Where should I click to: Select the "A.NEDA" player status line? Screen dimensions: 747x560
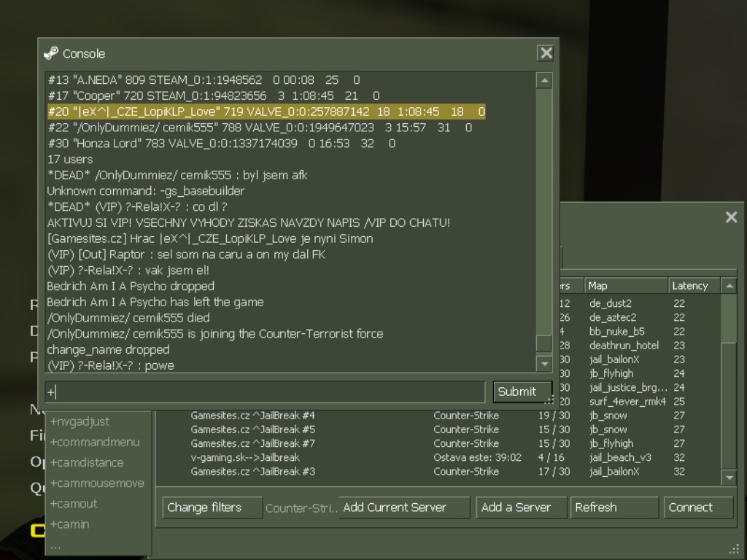pyautogui.click(x=204, y=80)
